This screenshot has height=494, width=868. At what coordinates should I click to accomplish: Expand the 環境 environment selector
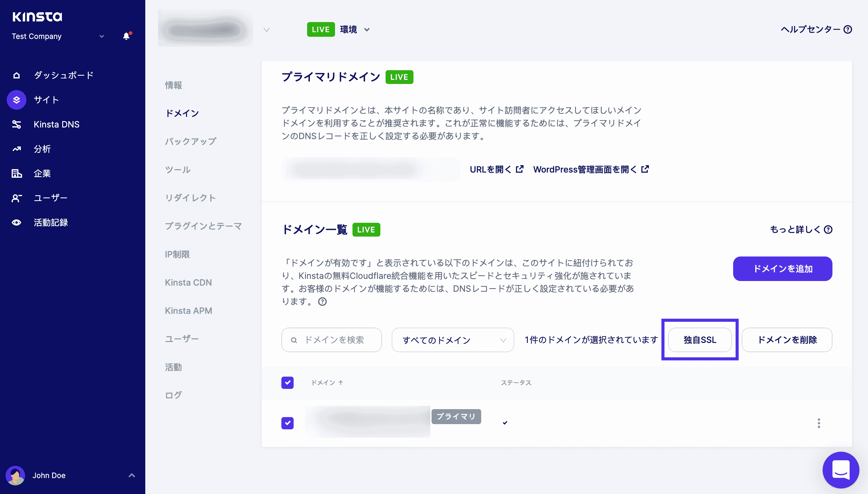pyautogui.click(x=367, y=29)
